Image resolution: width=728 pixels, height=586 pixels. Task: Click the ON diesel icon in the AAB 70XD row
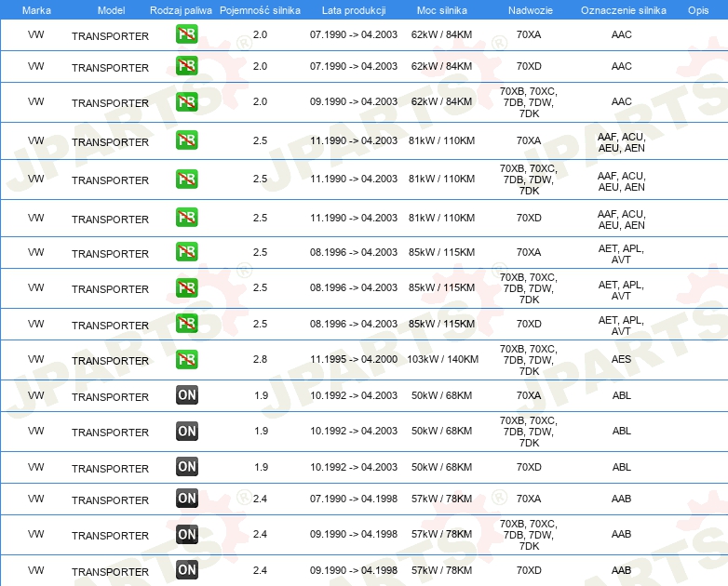(x=186, y=570)
